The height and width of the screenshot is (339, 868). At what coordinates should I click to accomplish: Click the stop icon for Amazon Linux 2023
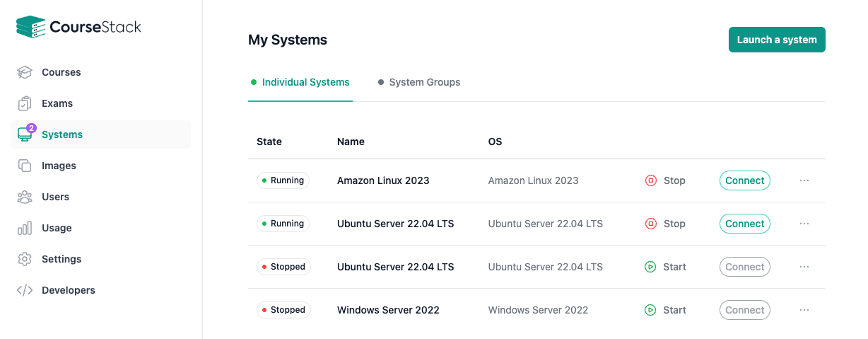651,180
